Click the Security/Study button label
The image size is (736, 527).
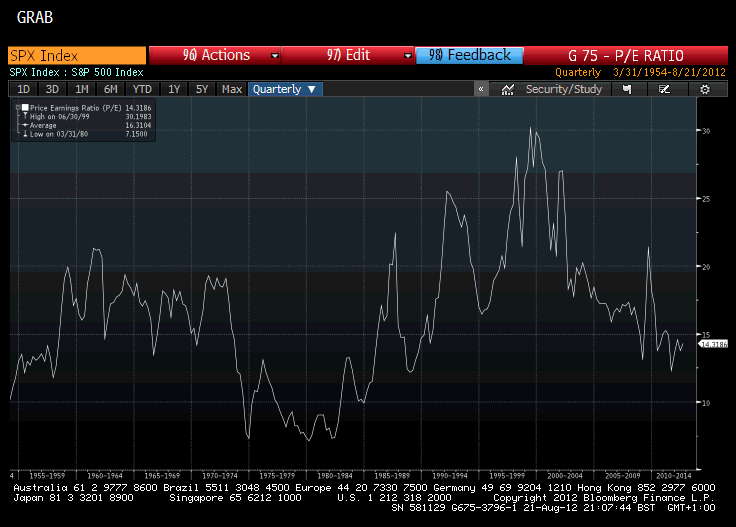click(564, 89)
